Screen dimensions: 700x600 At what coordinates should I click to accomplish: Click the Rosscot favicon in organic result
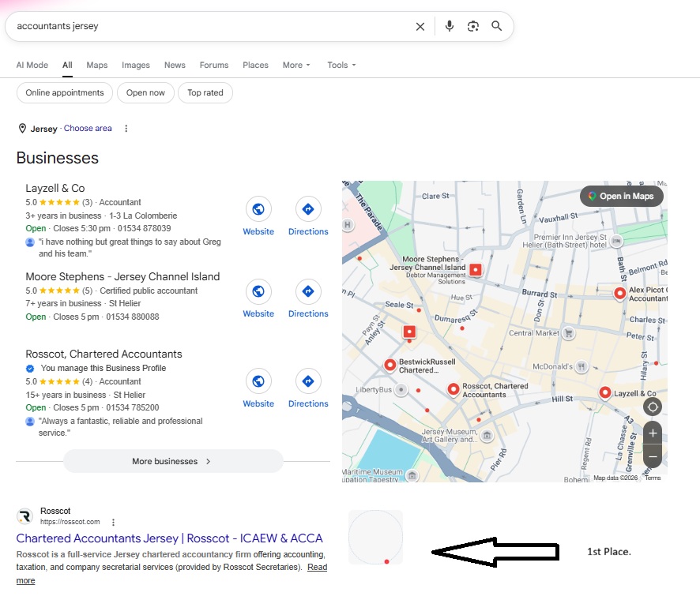pyautogui.click(x=25, y=516)
